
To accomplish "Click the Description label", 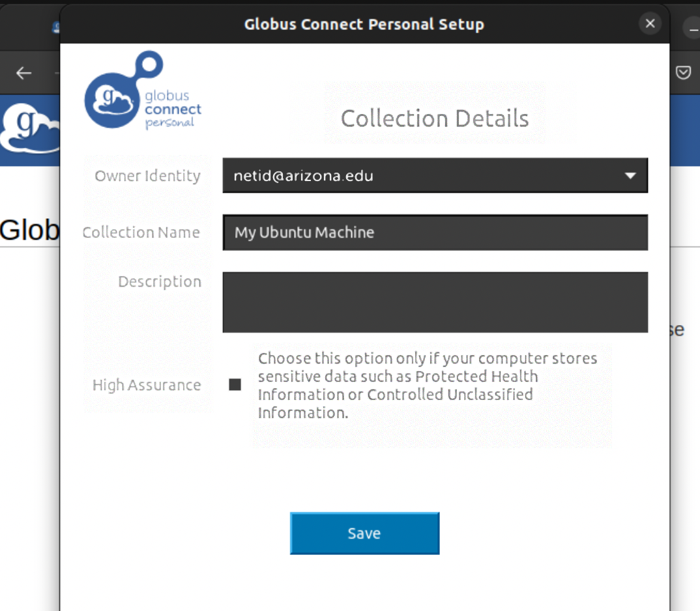I will (x=160, y=281).
